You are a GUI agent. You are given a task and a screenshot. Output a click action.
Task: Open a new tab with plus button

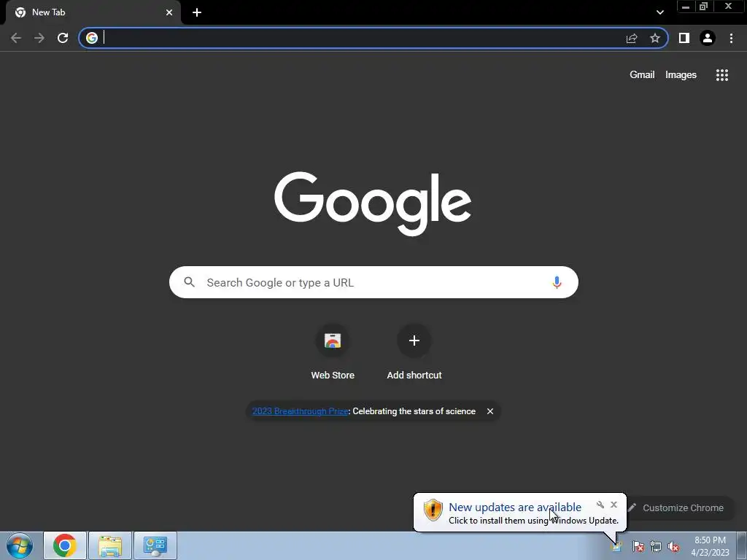pos(197,12)
